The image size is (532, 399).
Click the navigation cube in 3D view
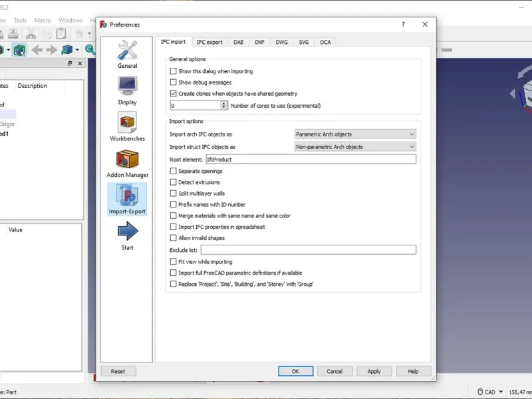click(527, 95)
